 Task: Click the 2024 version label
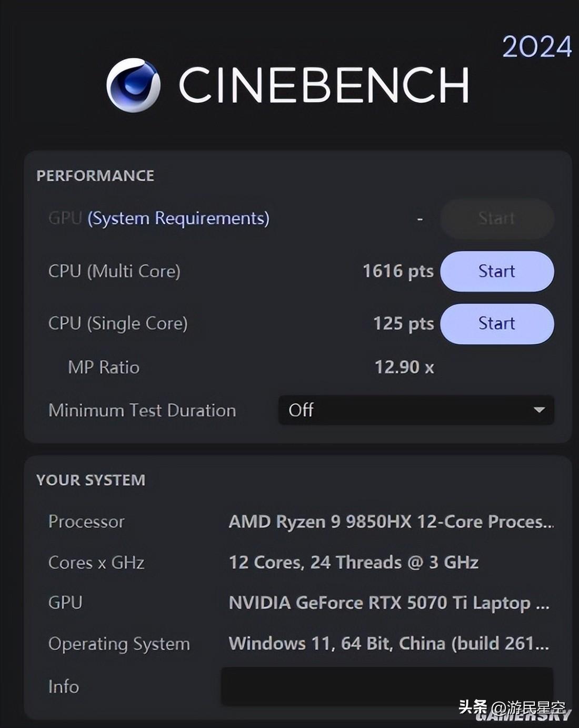(536, 47)
